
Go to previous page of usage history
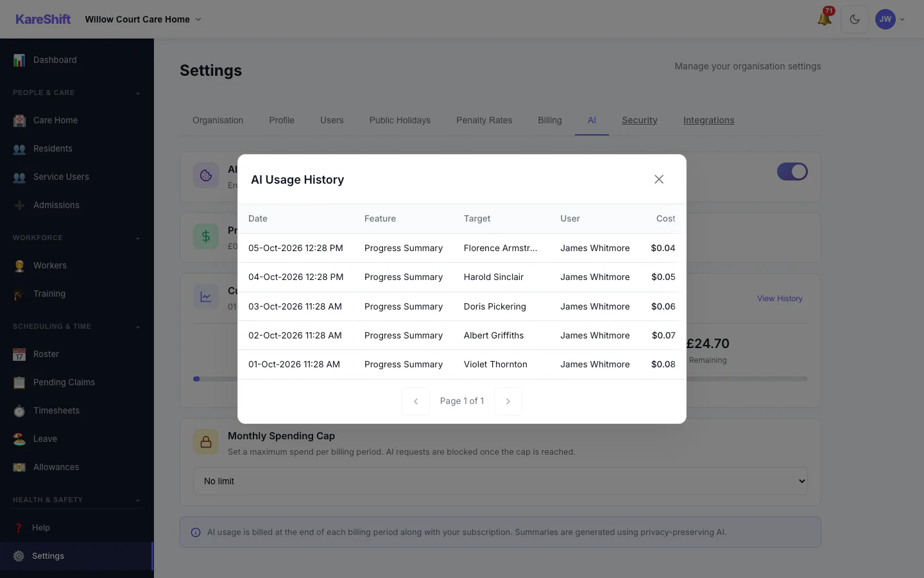coord(416,401)
